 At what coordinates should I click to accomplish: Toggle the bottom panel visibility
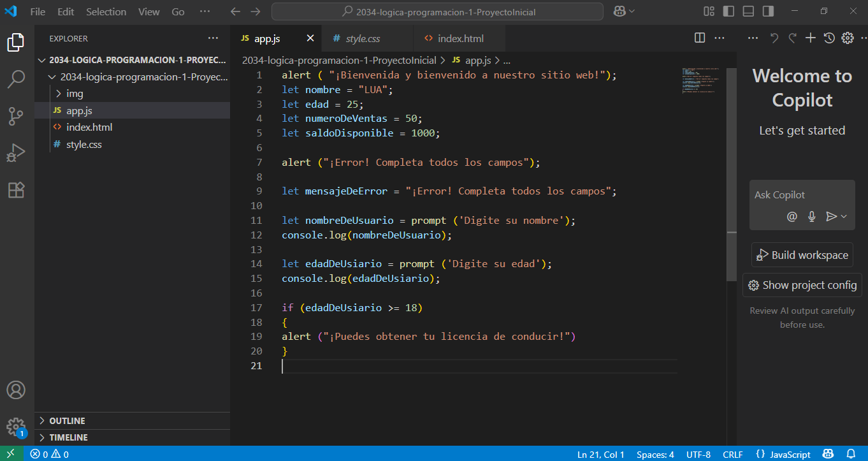coord(749,11)
